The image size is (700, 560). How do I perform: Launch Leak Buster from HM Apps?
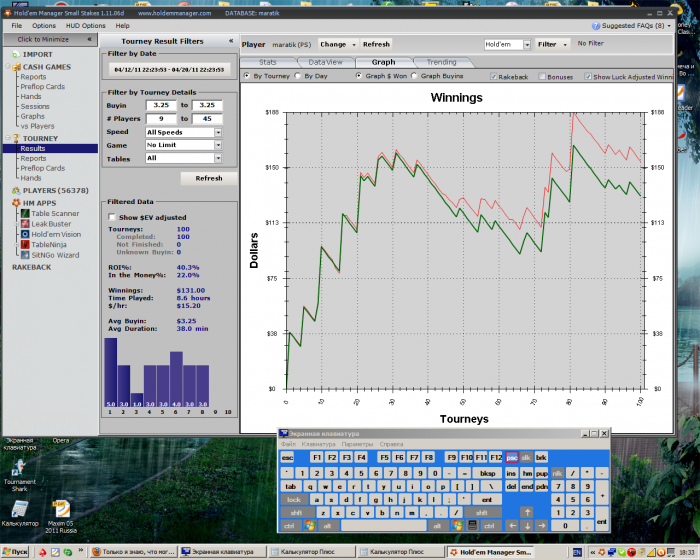50,224
